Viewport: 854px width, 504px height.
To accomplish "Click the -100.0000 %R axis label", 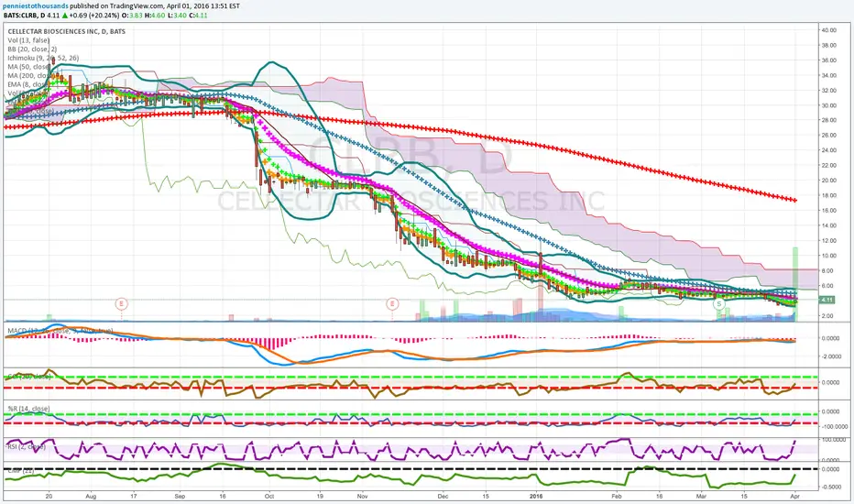I will click(833, 427).
